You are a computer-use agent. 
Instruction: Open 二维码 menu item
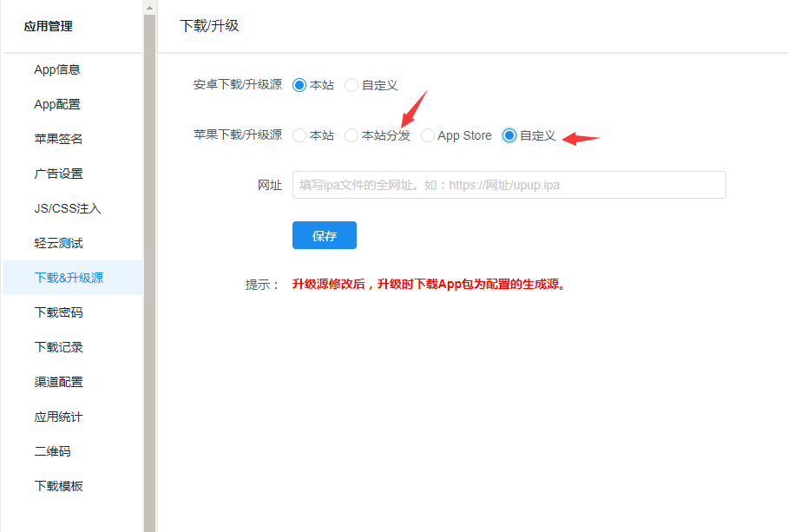click(x=52, y=451)
